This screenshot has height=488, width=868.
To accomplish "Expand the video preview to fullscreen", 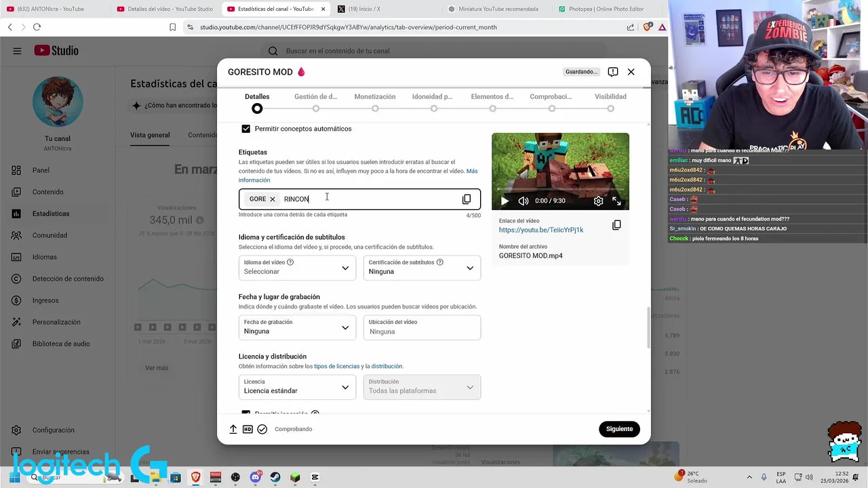I will (616, 201).
